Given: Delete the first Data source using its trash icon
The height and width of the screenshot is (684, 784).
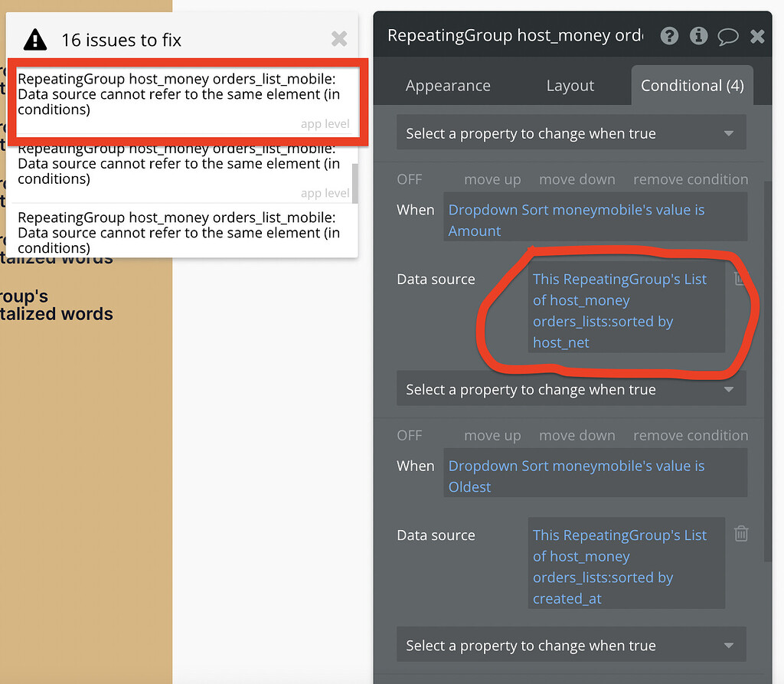Looking at the screenshot, I should click(740, 279).
